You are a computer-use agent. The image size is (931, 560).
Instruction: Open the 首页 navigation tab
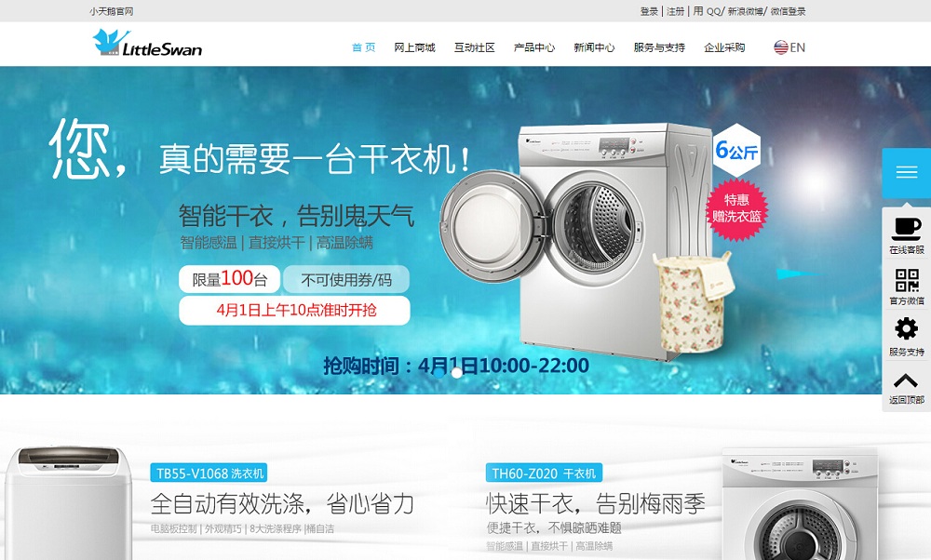363,47
